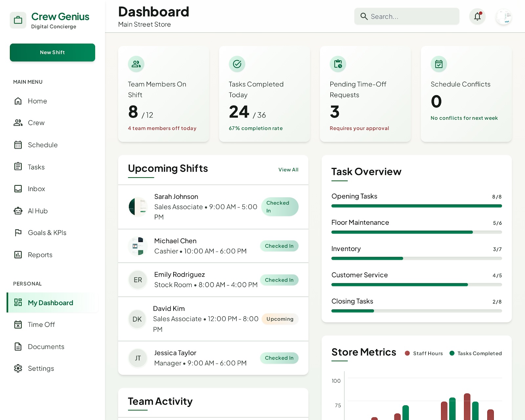
Task: Click the Tasks clipboard icon
Action: (18, 167)
